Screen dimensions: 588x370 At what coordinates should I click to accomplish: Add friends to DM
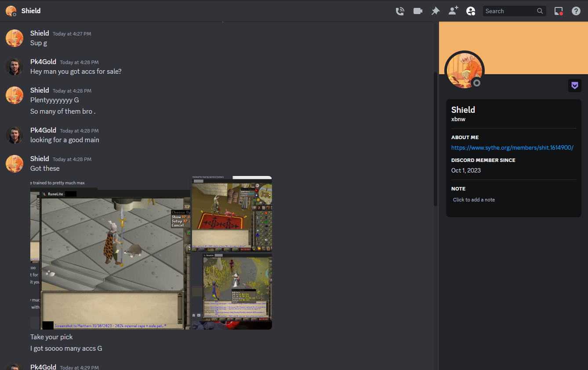pyautogui.click(x=453, y=11)
